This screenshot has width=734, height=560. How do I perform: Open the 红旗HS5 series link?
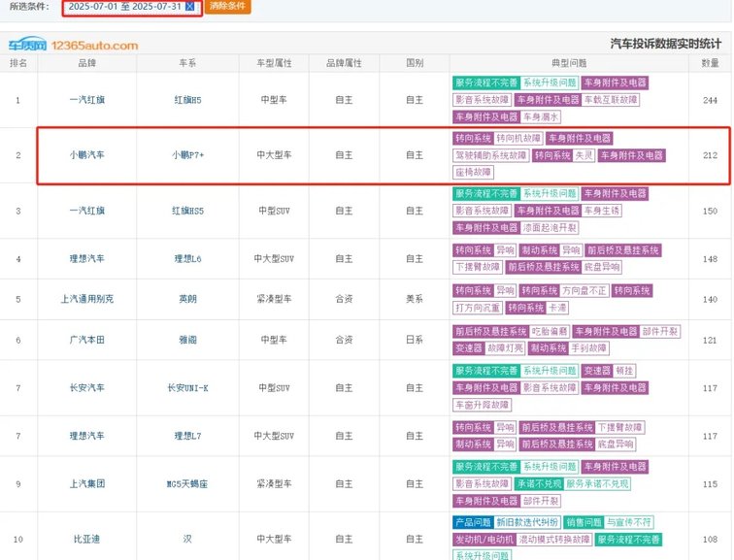coord(187,211)
